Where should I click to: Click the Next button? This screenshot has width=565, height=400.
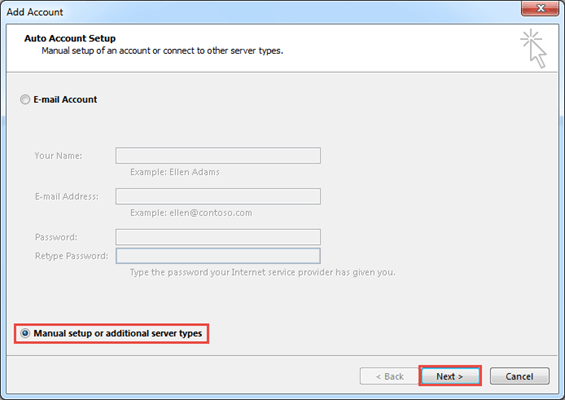click(450, 376)
